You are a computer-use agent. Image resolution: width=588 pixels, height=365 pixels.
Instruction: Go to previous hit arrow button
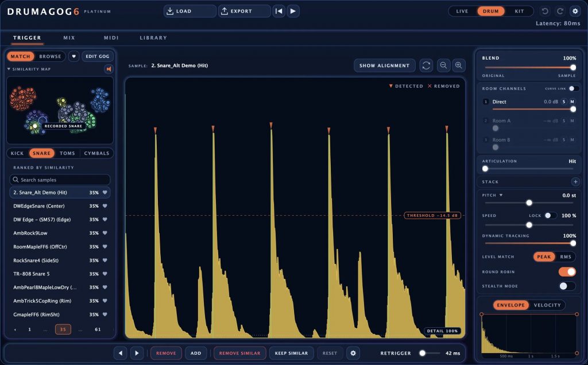click(121, 353)
